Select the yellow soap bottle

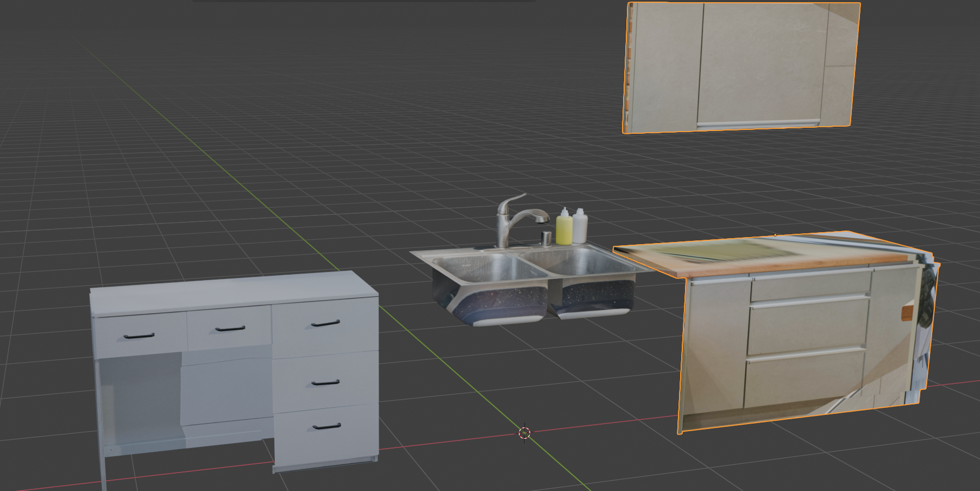tap(564, 227)
